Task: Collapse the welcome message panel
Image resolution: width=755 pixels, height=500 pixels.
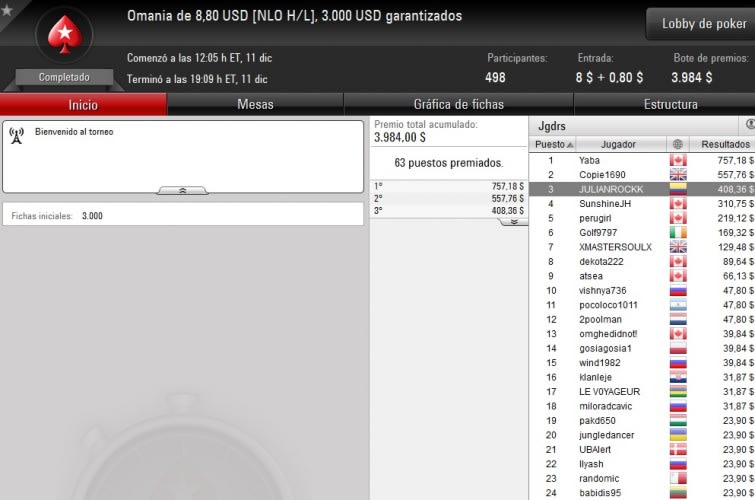Action: 182,191
